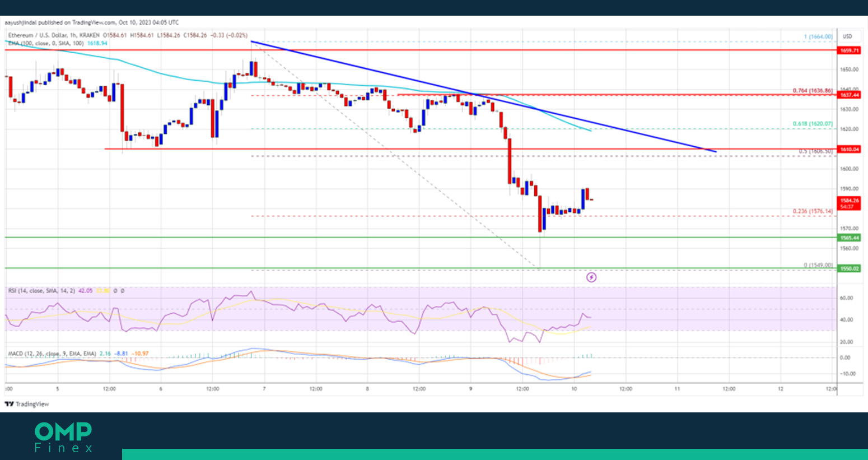This screenshot has width=868, height=460.
Task: Click date label 8 on time axis
Action: pos(367,389)
